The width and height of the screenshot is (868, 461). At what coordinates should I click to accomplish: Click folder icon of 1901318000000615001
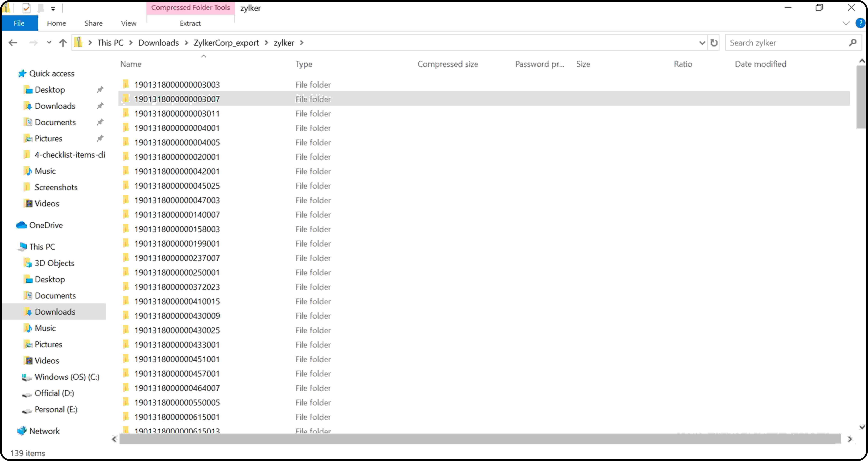pos(126,417)
